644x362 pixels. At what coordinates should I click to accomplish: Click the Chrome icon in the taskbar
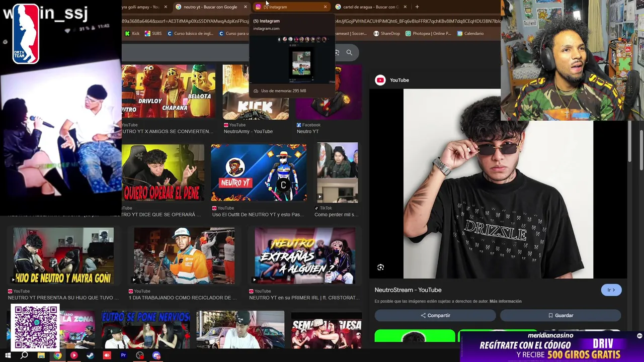pos(57,355)
